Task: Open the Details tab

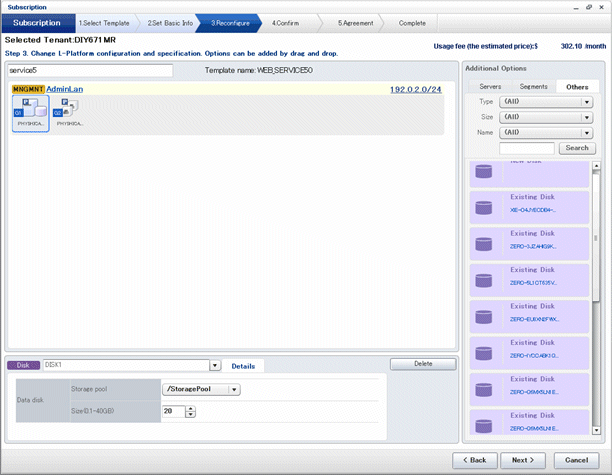Action: tap(243, 366)
